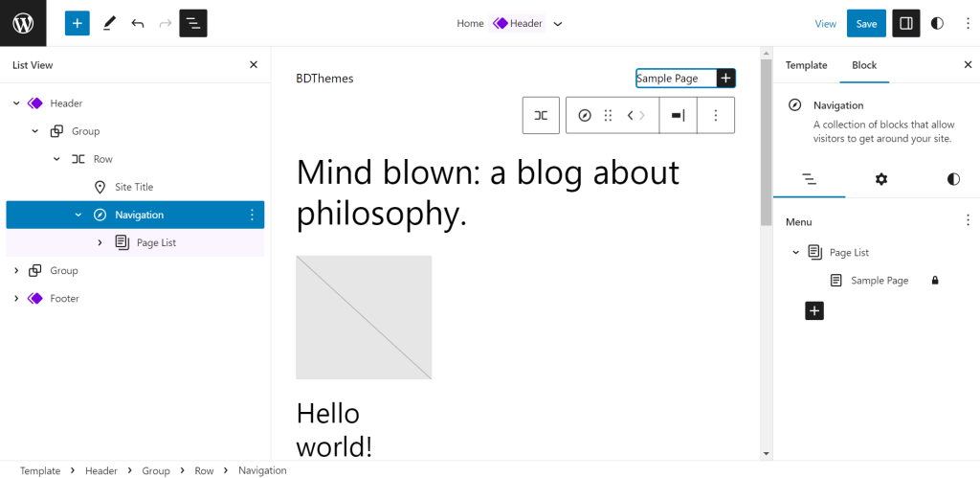Expand Page List in List View
This screenshot has height=478, width=980.
click(x=100, y=242)
